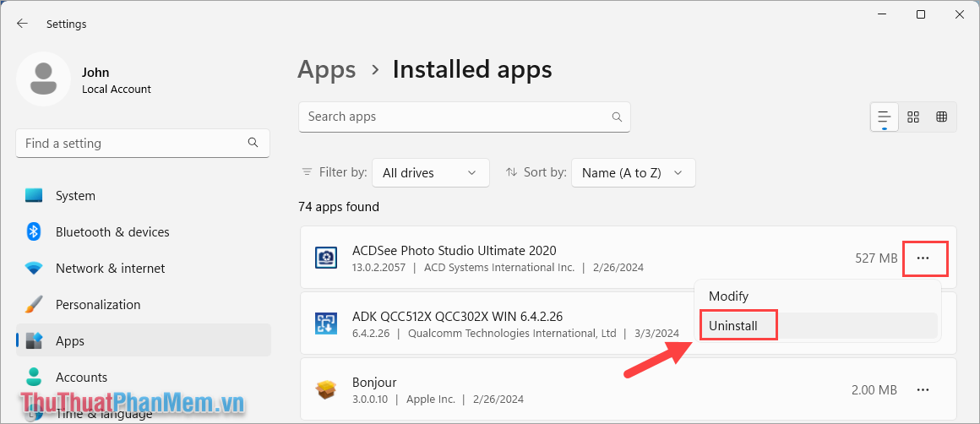The width and height of the screenshot is (980, 424).
Task: Click the 527 MB size value
Action: [876, 258]
